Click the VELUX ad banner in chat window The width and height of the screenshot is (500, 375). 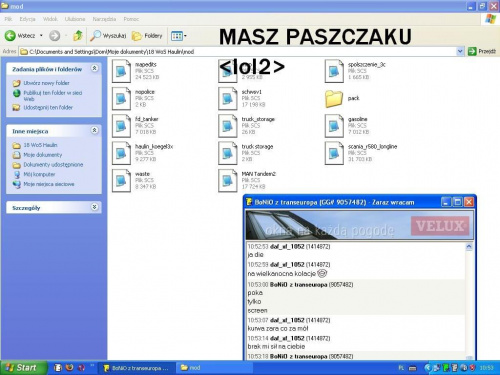click(x=359, y=225)
